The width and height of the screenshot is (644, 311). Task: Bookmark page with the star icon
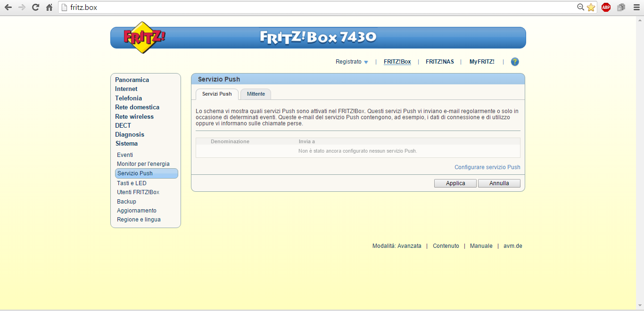pyautogui.click(x=591, y=8)
